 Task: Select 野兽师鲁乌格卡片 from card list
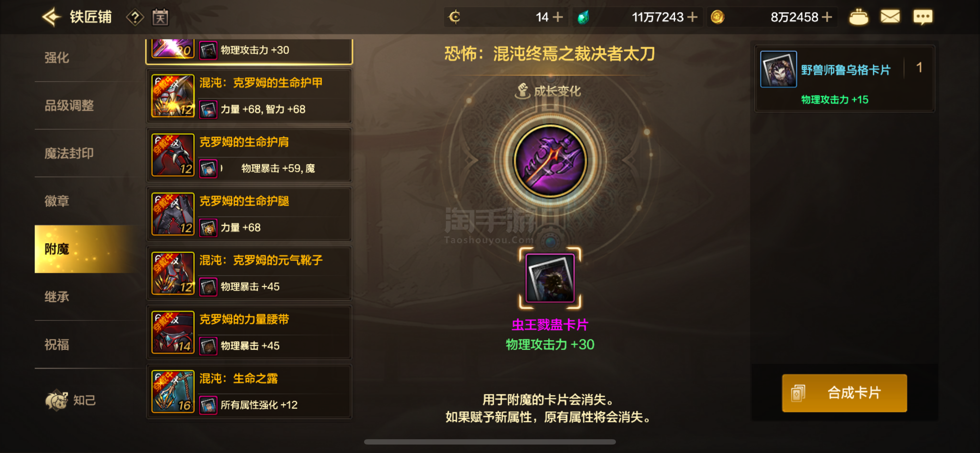(x=844, y=79)
